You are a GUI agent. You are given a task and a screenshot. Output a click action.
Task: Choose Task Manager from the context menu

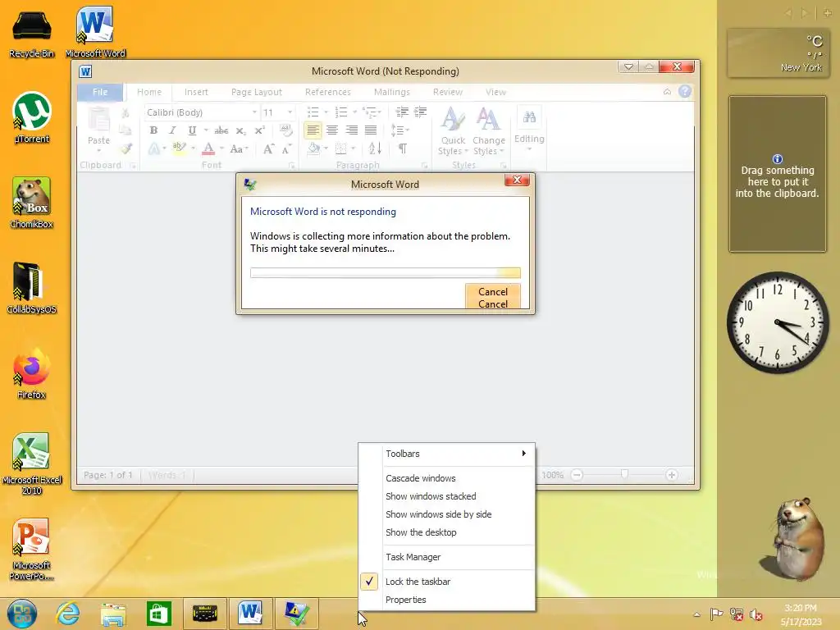click(x=413, y=557)
